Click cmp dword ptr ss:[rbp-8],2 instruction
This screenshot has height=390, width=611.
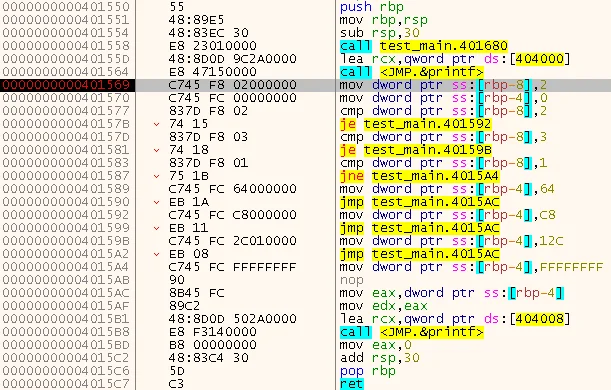[x=443, y=111]
